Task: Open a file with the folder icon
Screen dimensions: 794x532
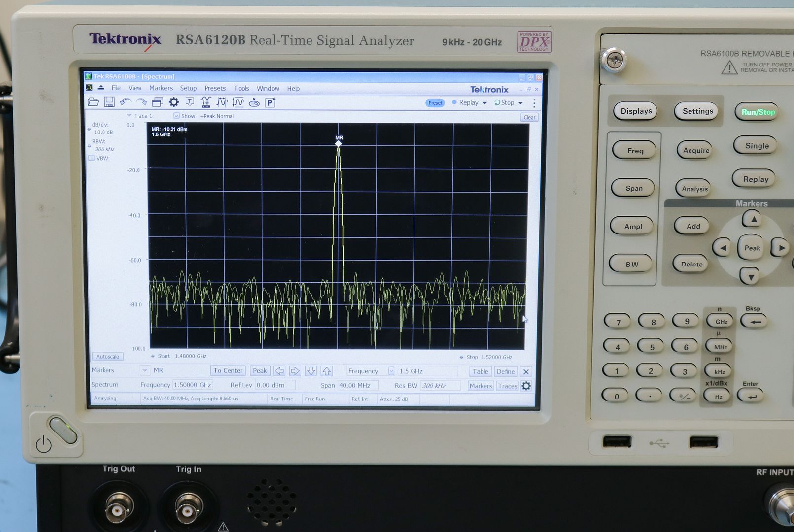Action: tap(93, 102)
